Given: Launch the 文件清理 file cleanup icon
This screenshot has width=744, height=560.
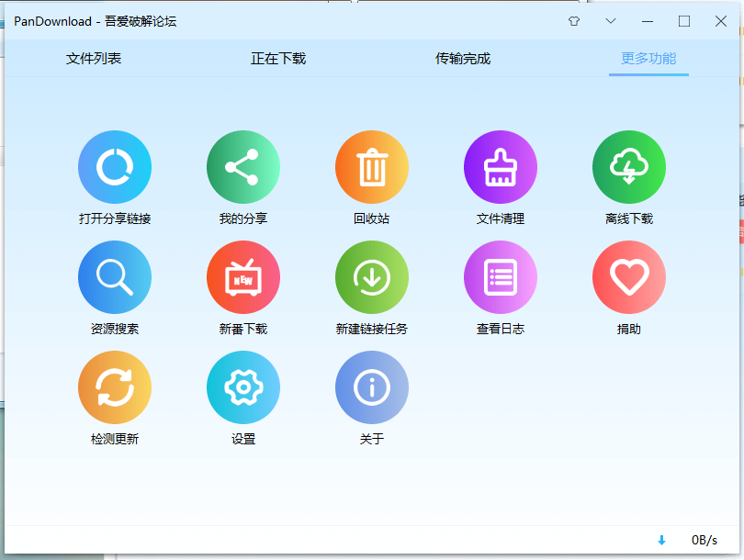Looking at the screenshot, I should pyautogui.click(x=501, y=167).
